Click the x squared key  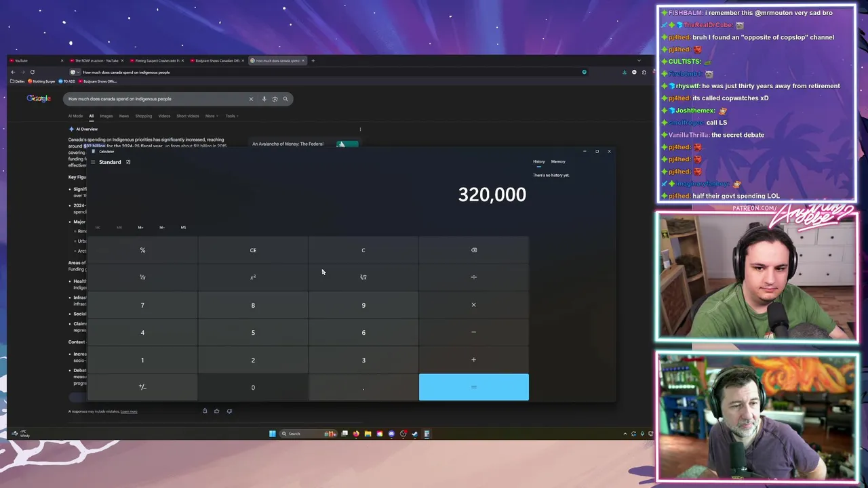[x=253, y=277]
